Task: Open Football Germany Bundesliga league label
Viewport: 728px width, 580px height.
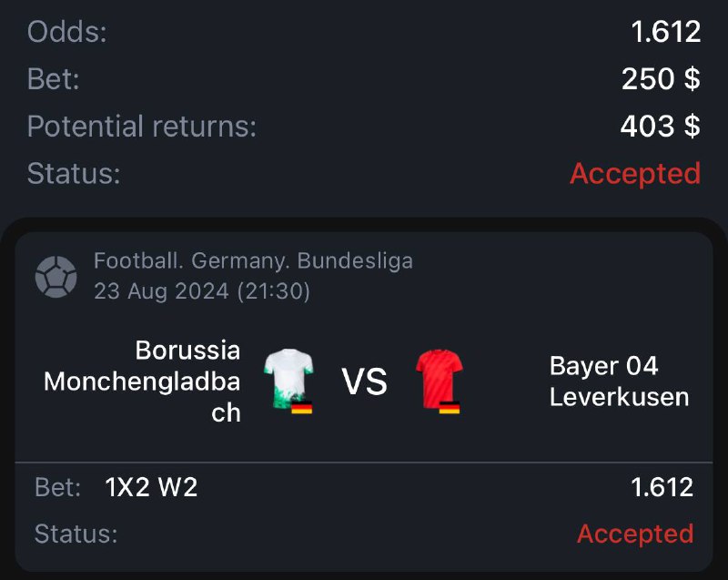Action: (x=253, y=261)
